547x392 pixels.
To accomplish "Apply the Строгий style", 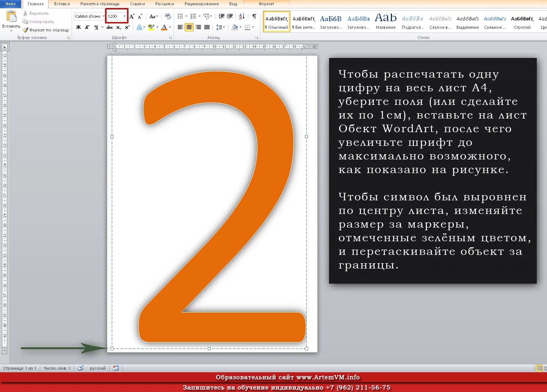I will (x=522, y=22).
